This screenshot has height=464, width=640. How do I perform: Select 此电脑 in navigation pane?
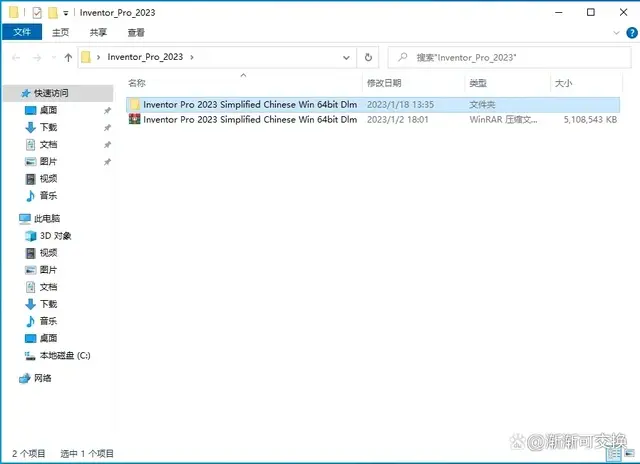(47, 219)
